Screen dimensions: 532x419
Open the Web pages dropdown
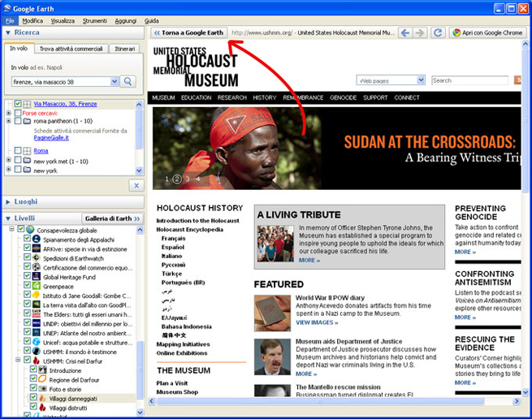(421, 80)
